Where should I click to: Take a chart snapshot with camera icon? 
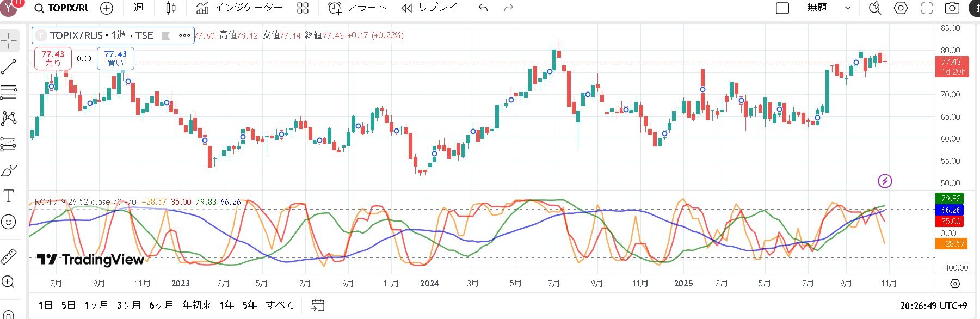coord(952,8)
